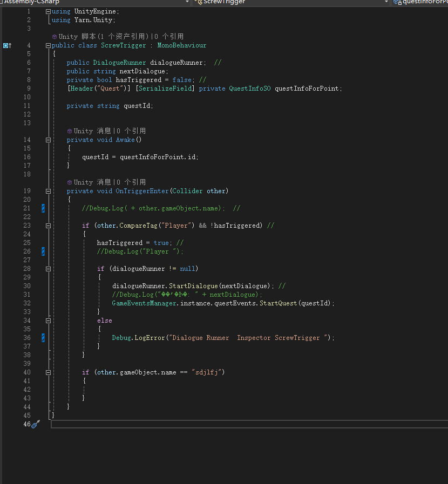The image size is (448, 484).
Task: Click the StartDialogue method call
Action: pyautogui.click(x=193, y=286)
